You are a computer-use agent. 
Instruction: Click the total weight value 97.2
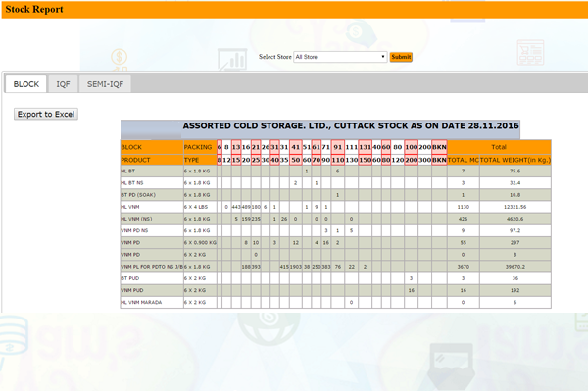click(x=514, y=230)
